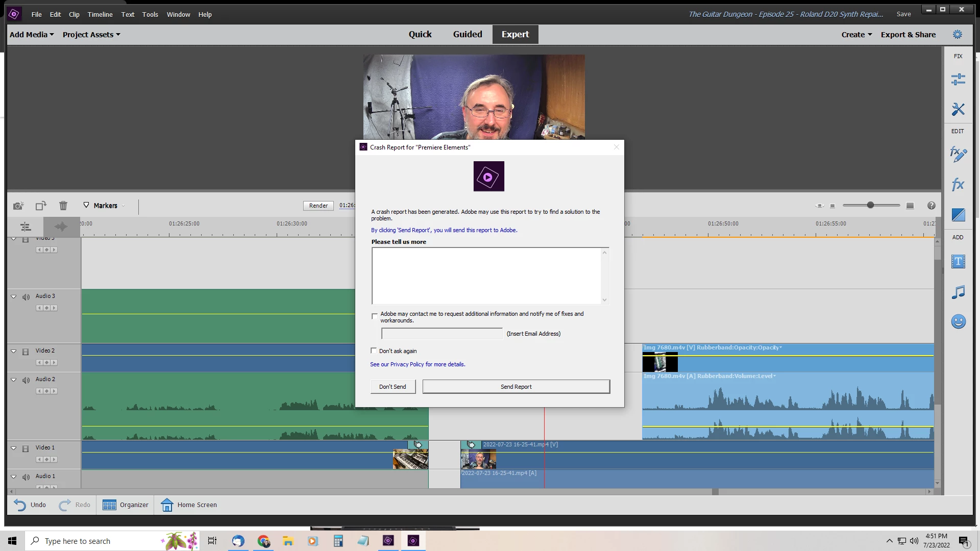The image size is (980, 551).
Task: Enable the Adobe may contact me checkbox
Action: click(375, 316)
